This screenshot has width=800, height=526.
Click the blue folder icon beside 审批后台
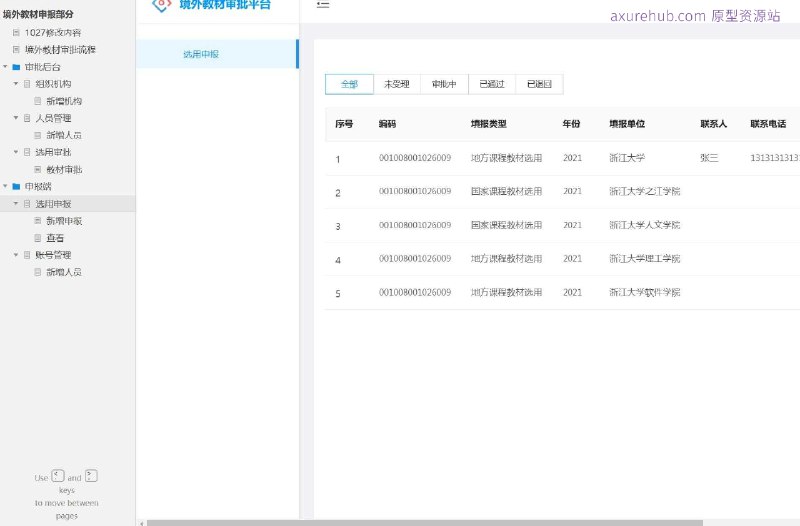coord(16,67)
